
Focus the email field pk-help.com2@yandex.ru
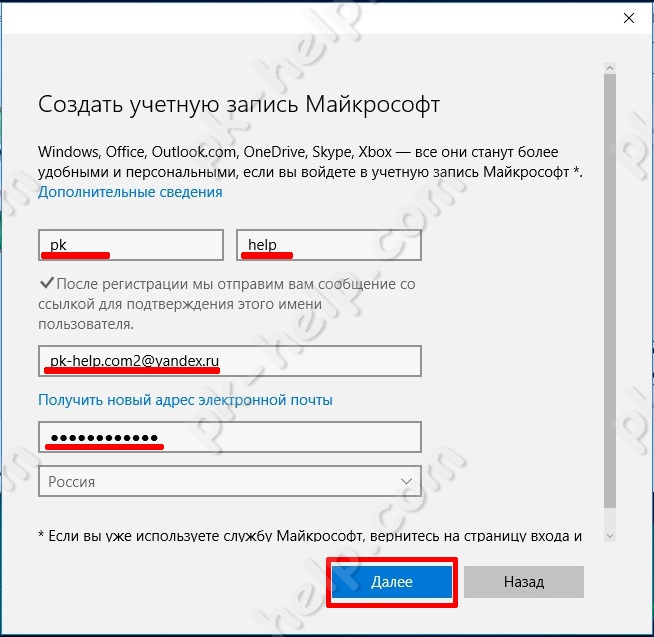pos(230,361)
